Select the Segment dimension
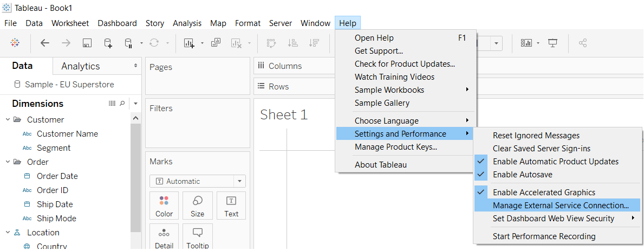The height and width of the screenshot is (250, 644). [x=54, y=148]
